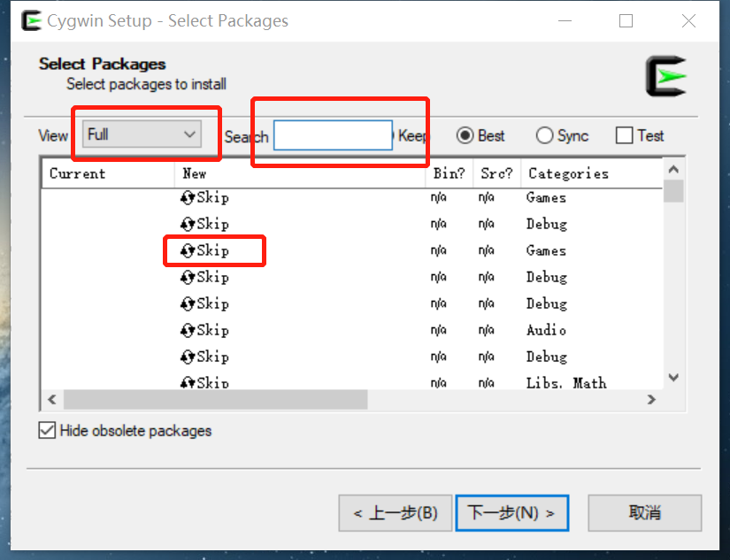The image size is (730, 560).
Task: Click the 取消 cancel button
Action: 644,513
